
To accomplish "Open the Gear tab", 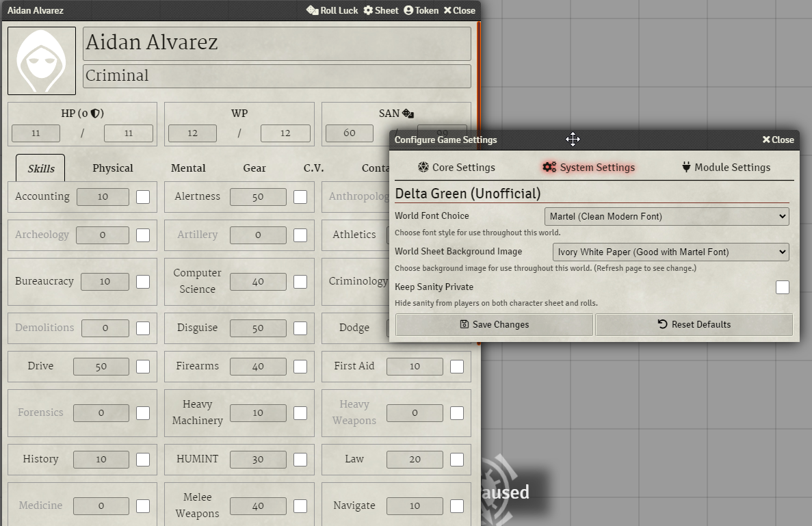I will [x=254, y=168].
